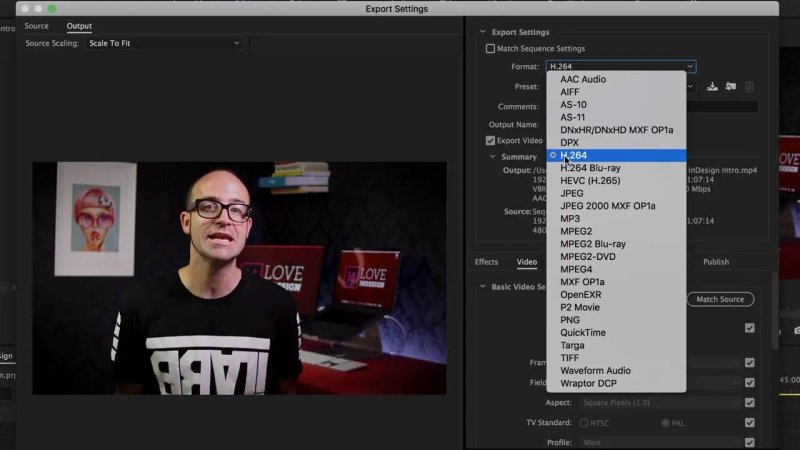The height and width of the screenshot is (450, 800).
Task: Enable Match Sequence Settings checkbox
Action: pos(490,48)
